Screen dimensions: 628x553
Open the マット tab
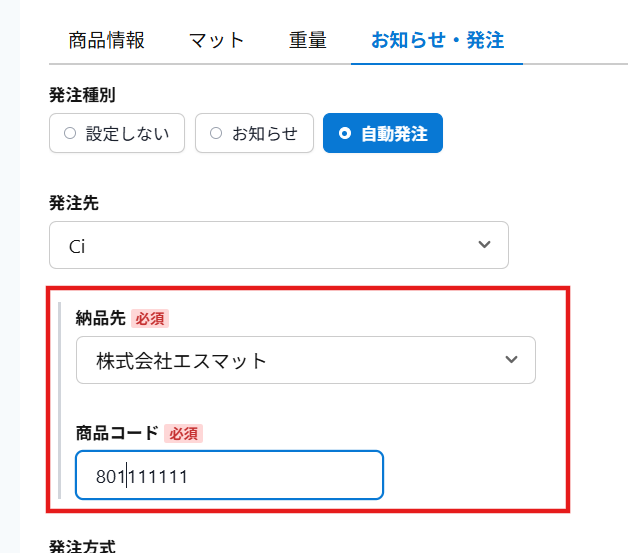pos(216,41)
